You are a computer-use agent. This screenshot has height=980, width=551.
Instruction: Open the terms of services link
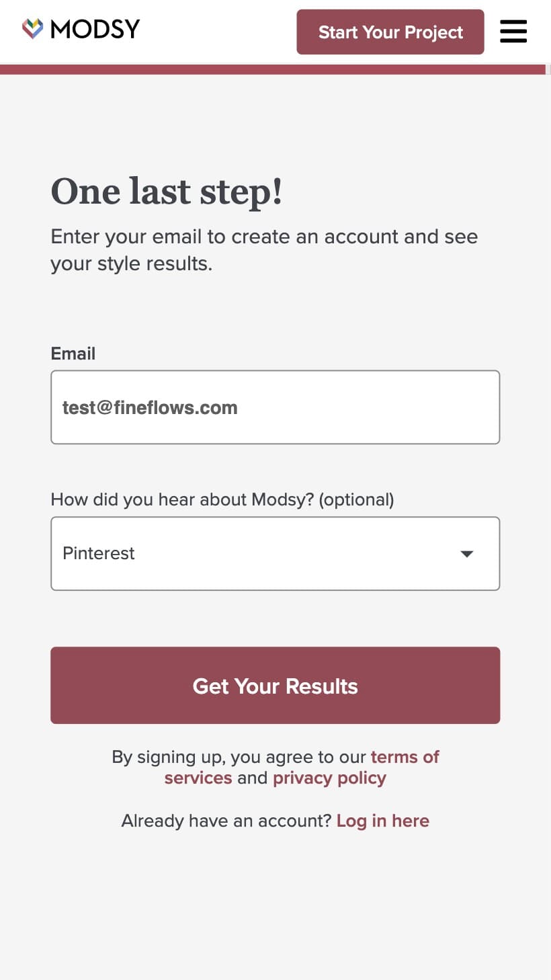302,768
